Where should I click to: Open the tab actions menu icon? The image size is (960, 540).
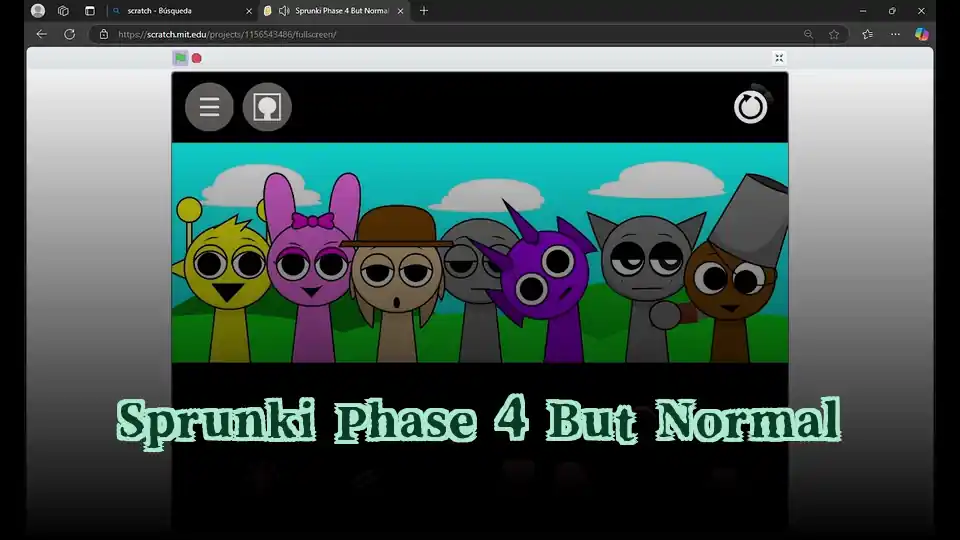[x=89, y=10]
